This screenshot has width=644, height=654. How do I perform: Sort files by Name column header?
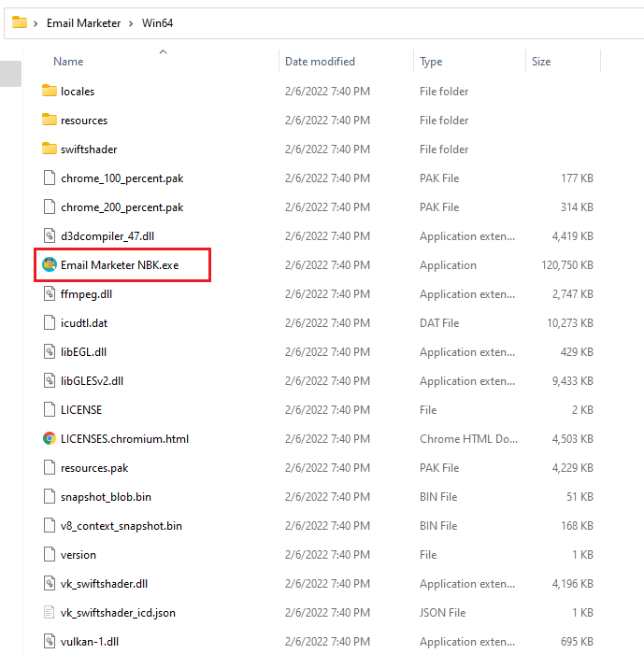(x=68, y=62)
